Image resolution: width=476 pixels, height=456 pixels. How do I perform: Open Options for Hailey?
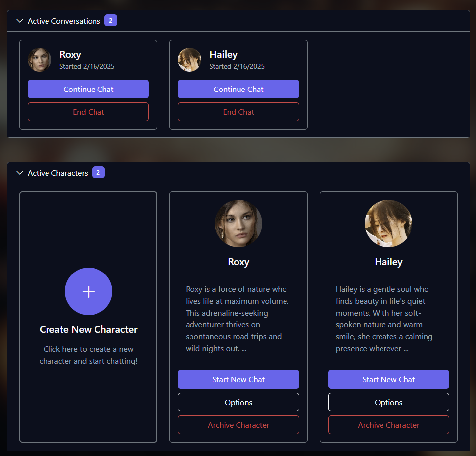388,402
